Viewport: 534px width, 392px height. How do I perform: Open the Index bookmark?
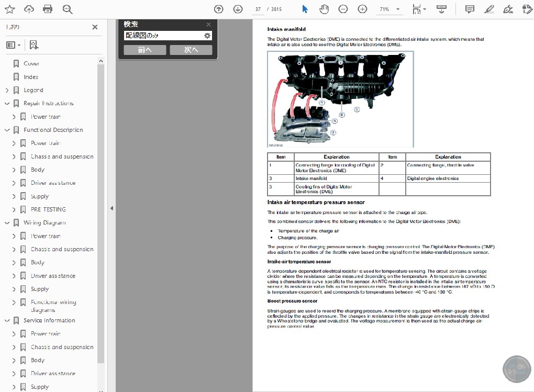[x=31, y=77]
